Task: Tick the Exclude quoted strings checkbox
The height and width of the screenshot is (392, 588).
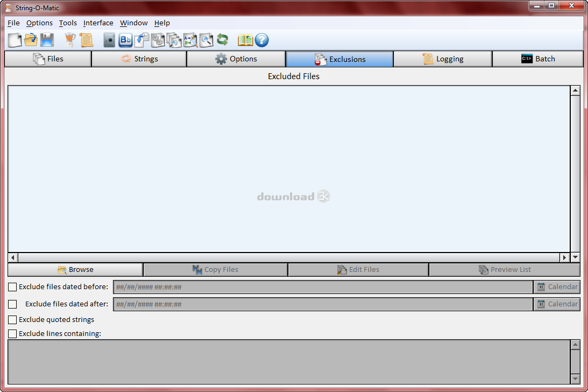Action: (x=12, y=320)
